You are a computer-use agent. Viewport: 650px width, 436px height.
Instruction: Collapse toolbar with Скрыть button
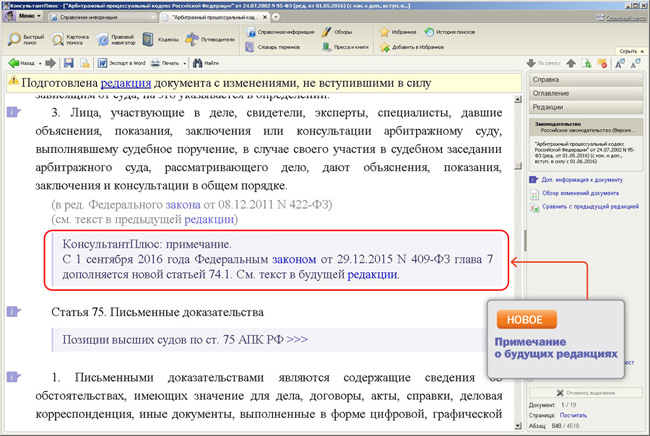(631, 51)
